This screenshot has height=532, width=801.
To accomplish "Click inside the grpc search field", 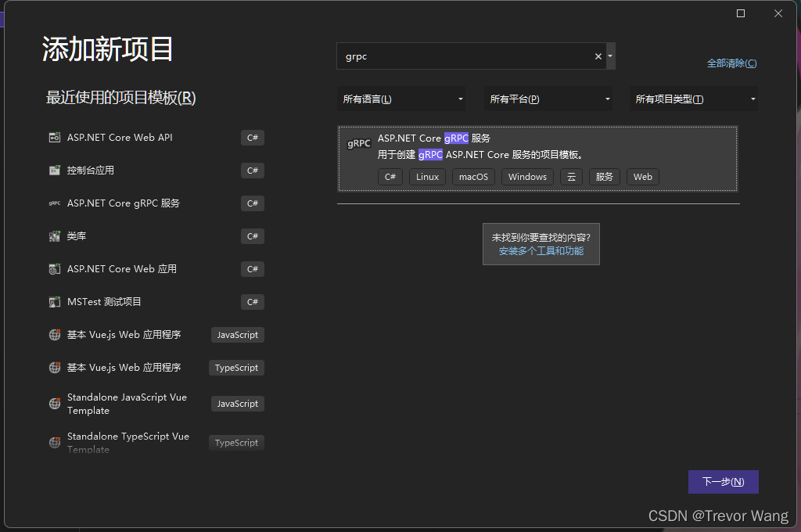I will [x=462, y=56].
